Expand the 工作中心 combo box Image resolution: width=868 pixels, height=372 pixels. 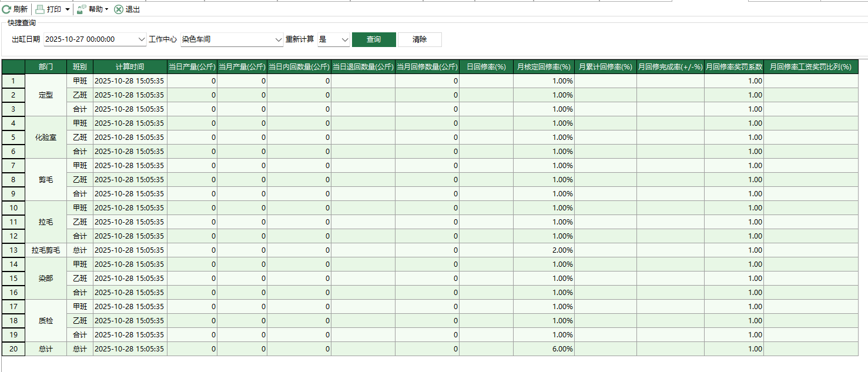click(279, 39)
